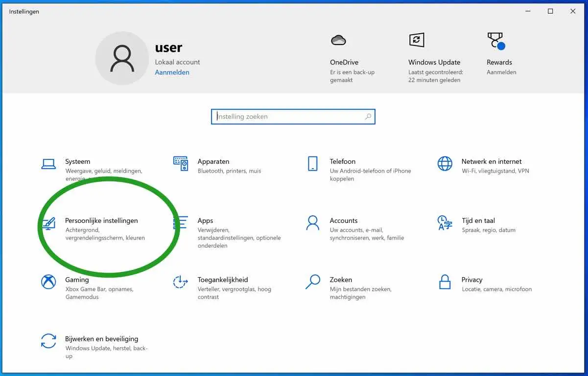The height and width of the screenshot is (376, 588).
Task: Open the Systeem settings title
Action: pyautogui.click(x=78, y=161)
